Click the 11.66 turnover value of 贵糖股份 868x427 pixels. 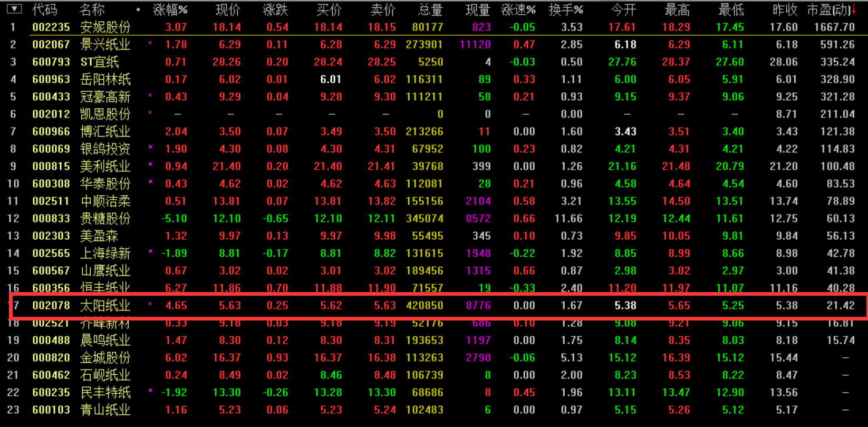pos(568,218)
